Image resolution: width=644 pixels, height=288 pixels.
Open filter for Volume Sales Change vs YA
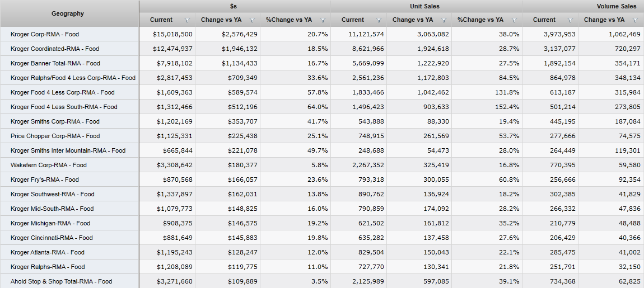(635, 20)
